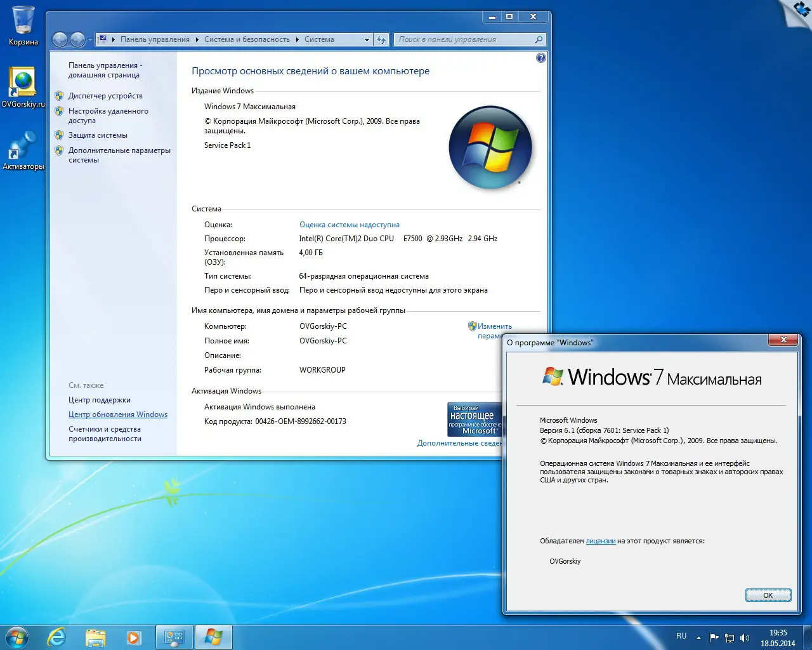This screenshot has width=812, height=650.
Task: Click the network icon in the system tray
Action: click(x=730, y=638)
